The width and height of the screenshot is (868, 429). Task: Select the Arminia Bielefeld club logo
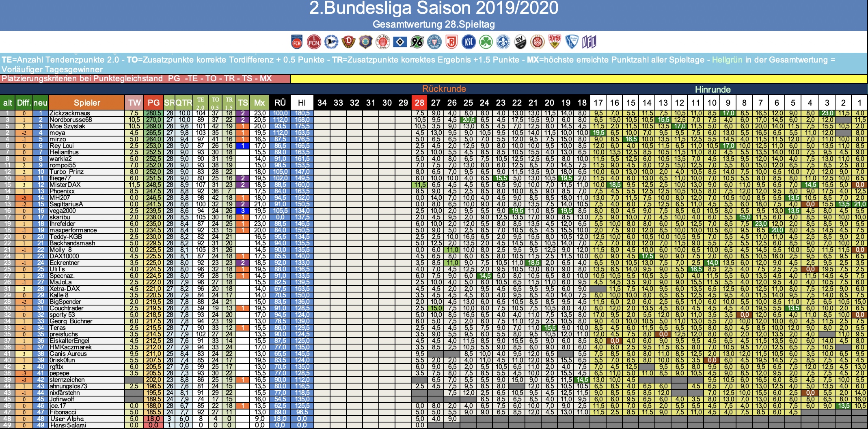tap(331, 42)
